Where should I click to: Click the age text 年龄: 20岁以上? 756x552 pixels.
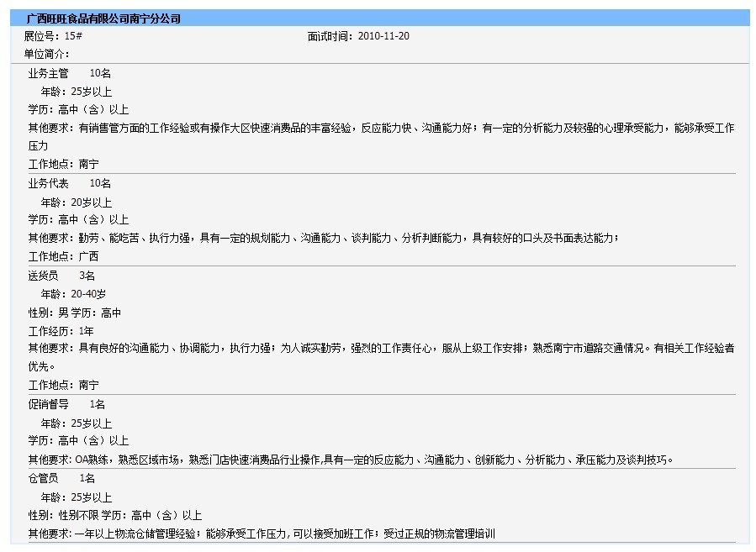tap(77, 202)
